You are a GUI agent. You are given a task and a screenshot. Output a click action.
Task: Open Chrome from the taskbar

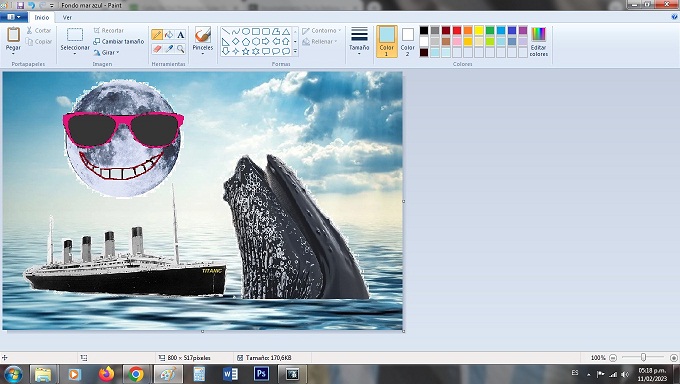click(136, 374)
